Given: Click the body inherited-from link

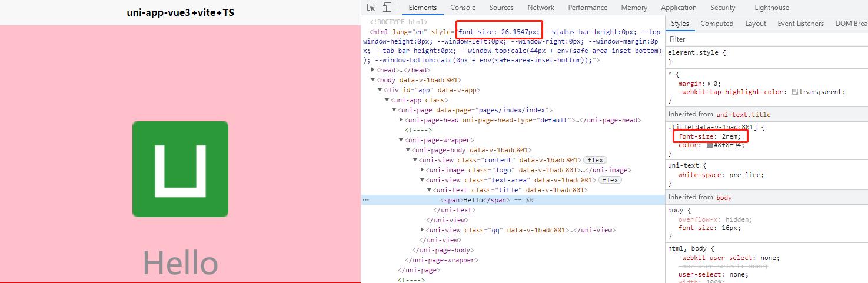Looking at the screenshot, I should click(724, 197).
